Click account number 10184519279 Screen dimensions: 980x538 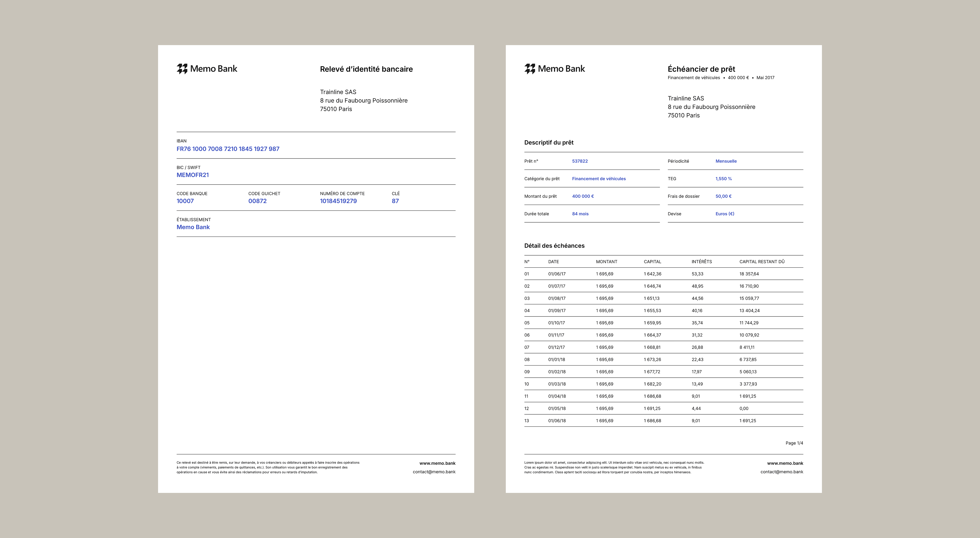click(338, 201)
